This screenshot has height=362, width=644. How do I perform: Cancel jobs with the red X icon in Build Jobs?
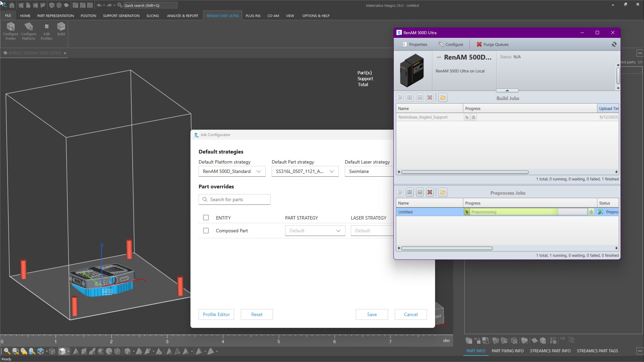click(430, 98)
